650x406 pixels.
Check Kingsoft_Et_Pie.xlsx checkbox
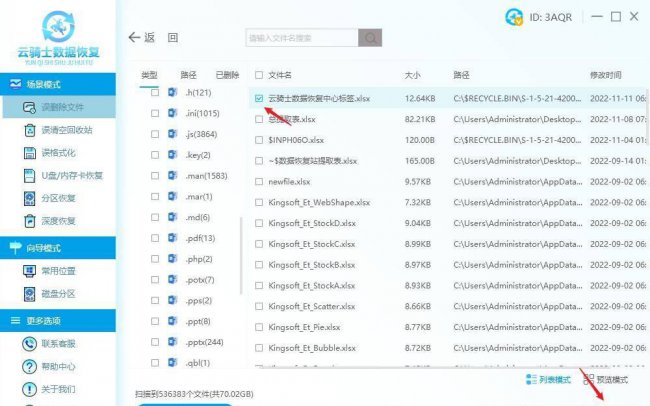coord(259,327)
